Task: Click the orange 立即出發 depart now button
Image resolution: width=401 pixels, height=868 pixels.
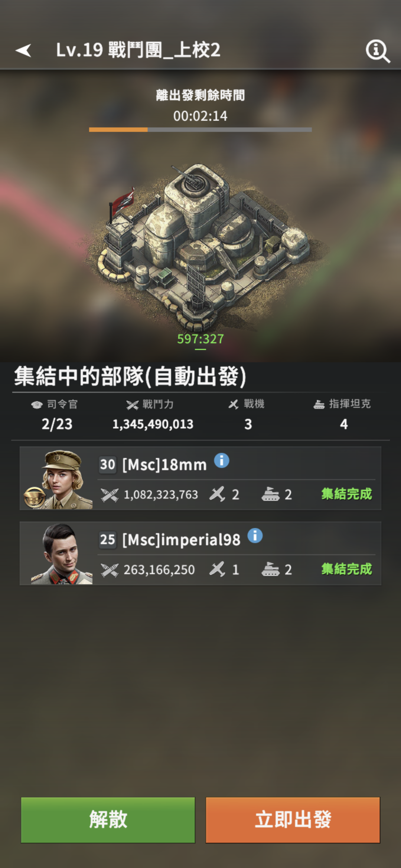Action: (x=293, y=820)
